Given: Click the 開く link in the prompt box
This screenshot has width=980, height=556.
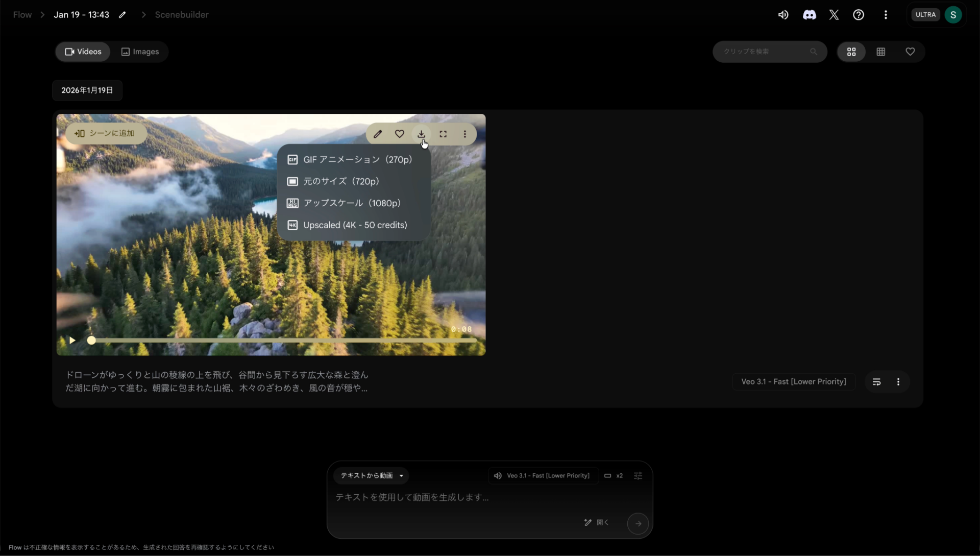Looking at the screenshot, I should (x=603, y=523).
